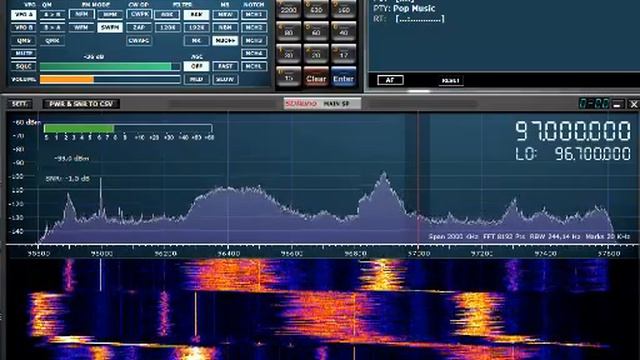
Task: Choose the 192K filter width
Action: pyautogui.click(x=196, y=28)
